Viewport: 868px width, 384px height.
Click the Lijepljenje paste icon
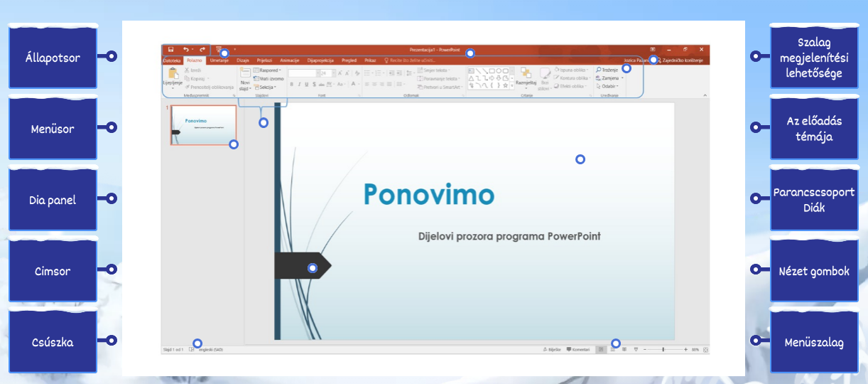[x=173, y=74]
